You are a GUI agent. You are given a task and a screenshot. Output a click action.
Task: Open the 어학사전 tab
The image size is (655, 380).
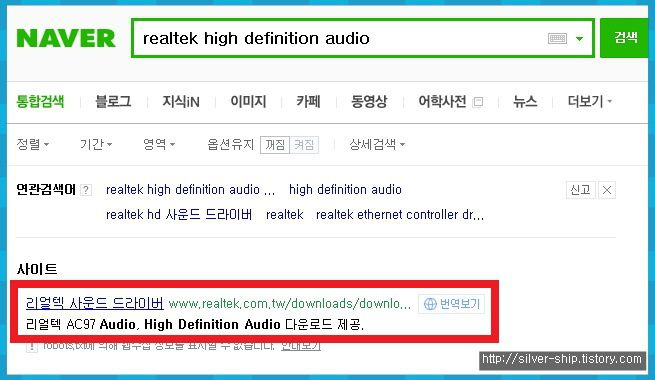442,101
